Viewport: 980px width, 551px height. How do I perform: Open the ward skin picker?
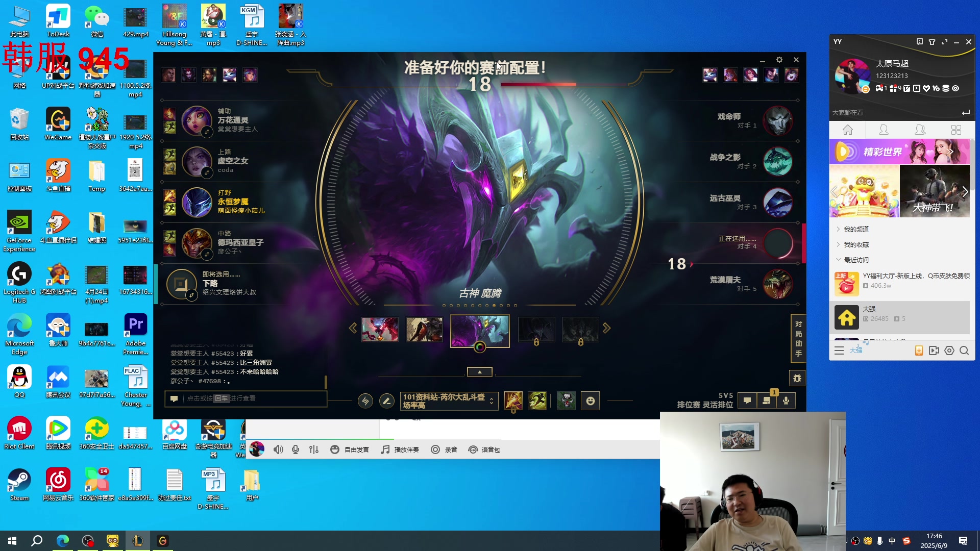(x=566, y=401)
